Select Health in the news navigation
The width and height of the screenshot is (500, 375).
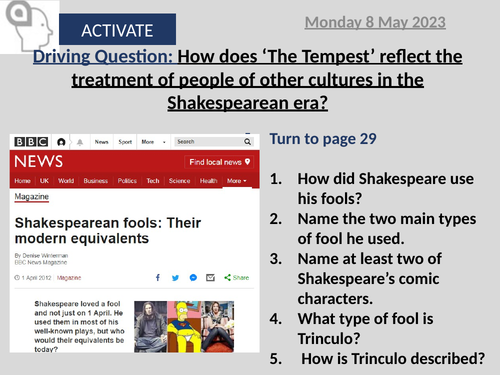(x=209, y=181)
